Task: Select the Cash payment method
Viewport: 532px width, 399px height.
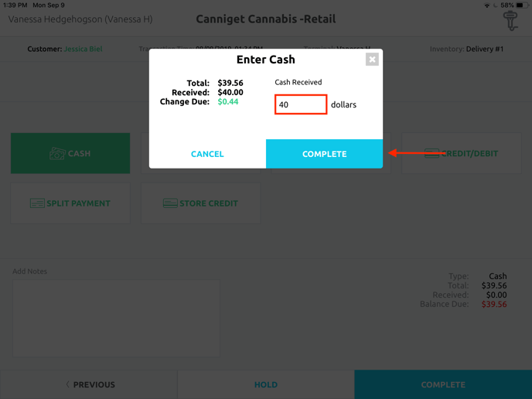Action: pyautogui.click(x=70, y=153)
